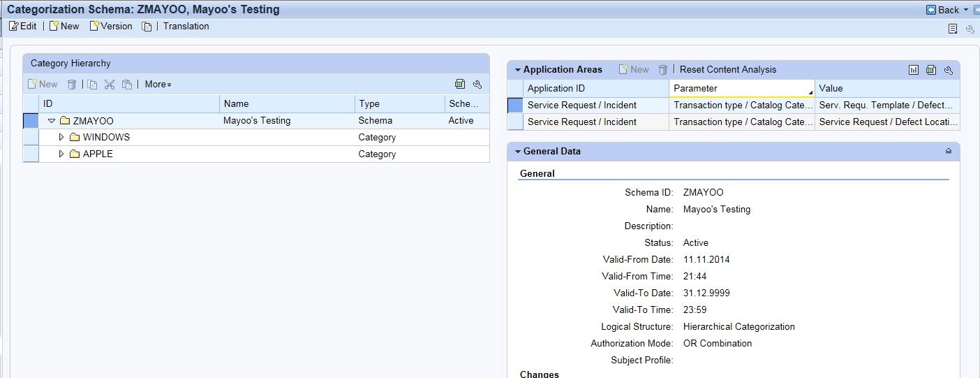
Task: Export Category Hierarchy to spreadsheet
Action: coord(460,84)
